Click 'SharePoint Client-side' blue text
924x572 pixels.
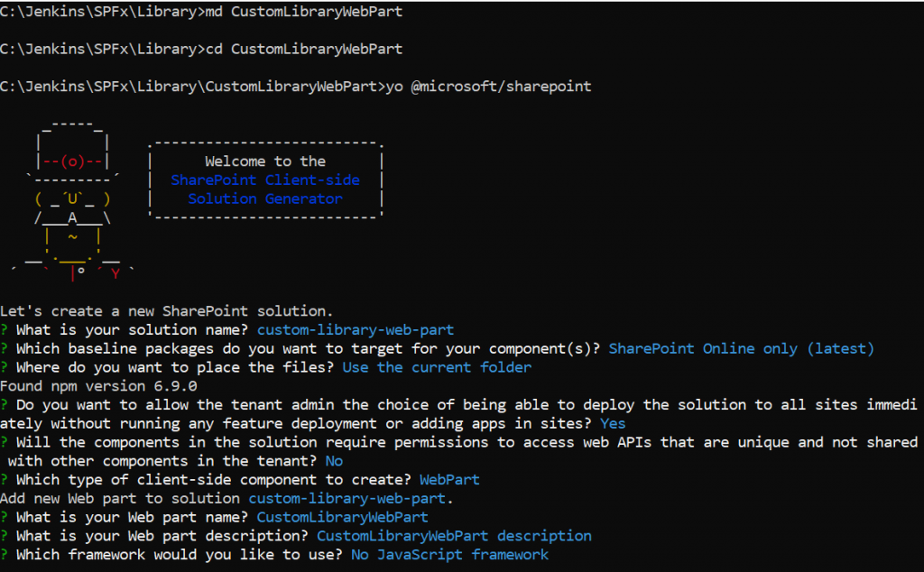(x=265, y=180)
